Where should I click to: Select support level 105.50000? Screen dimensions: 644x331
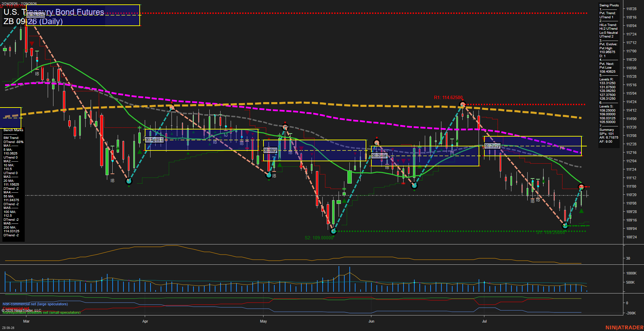[607, 122]
